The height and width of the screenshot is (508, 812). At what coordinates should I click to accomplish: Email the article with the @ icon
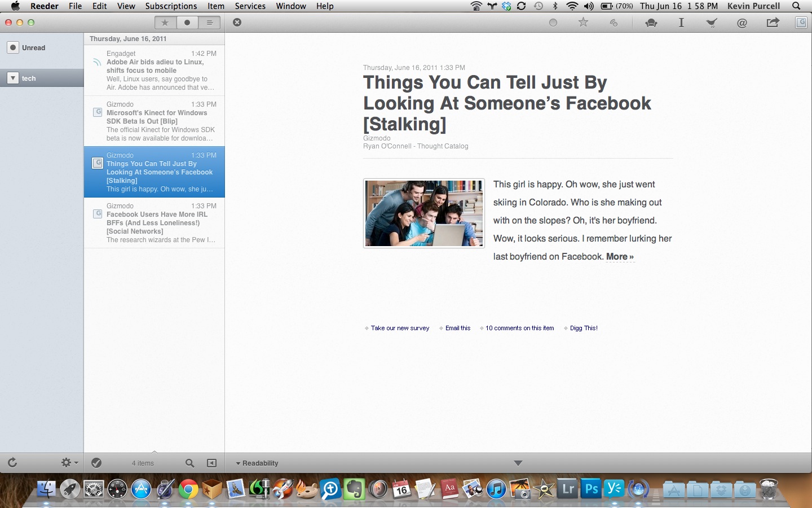click(x=742, y=23)
